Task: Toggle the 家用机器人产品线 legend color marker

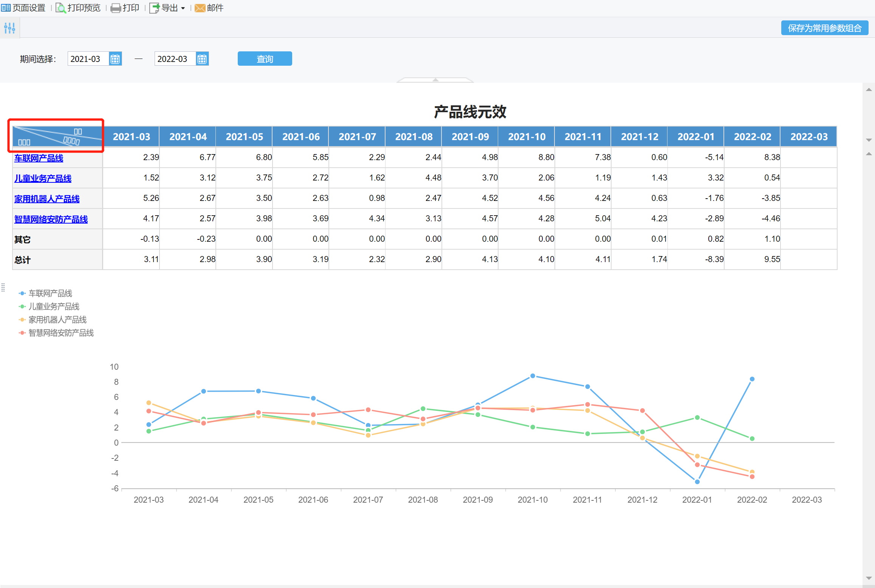Action: coord(22,319)
